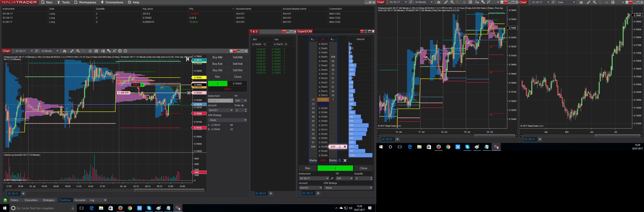Image resolution: width=644 pixels, height=212 pixels.
Task: Open bar type selector in 15 Minute chart
Action: (x=64, y=51)
